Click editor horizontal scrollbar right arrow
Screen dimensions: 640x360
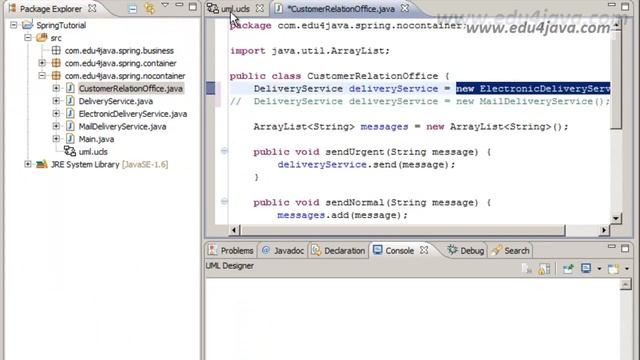(604, 230)
